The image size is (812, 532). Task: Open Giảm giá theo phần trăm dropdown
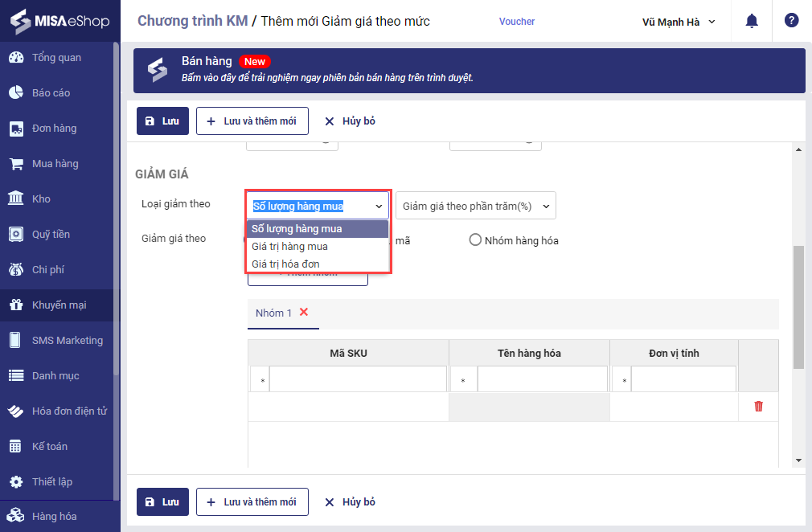click(475, 206)
